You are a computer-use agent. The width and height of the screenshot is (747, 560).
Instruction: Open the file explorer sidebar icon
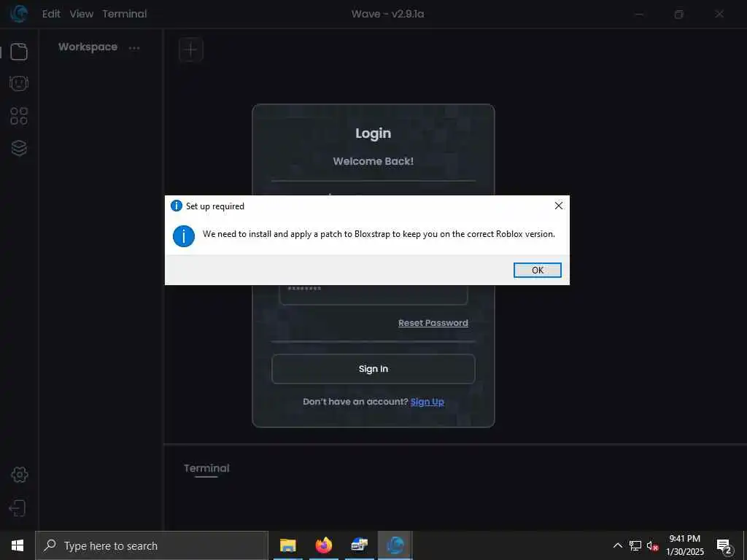point(19,52)
